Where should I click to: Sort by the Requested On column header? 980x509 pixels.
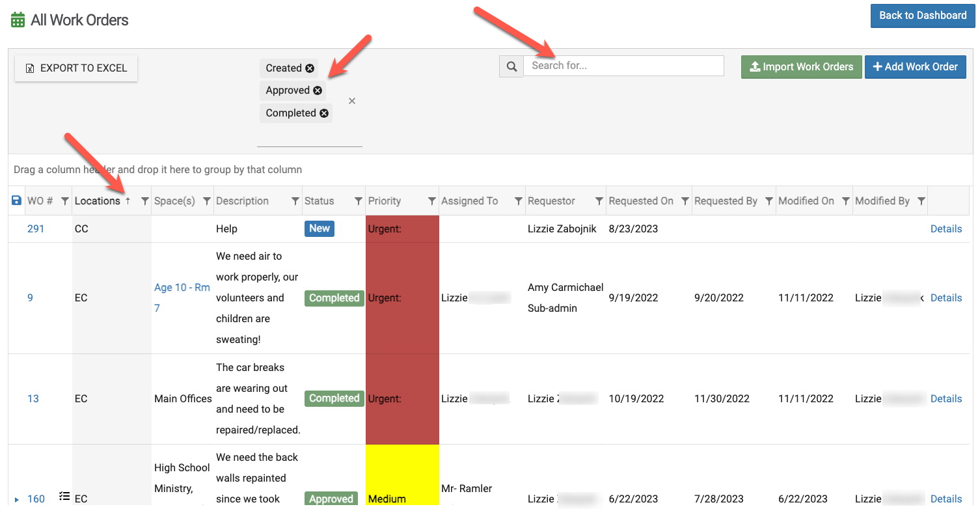click(x=641, y=201)
